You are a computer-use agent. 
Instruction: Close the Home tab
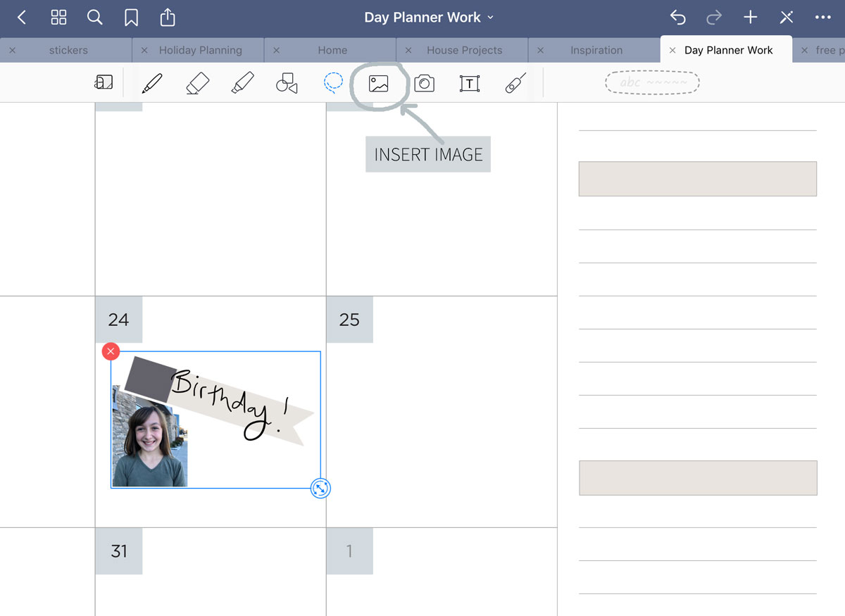(x=276, y=50)
